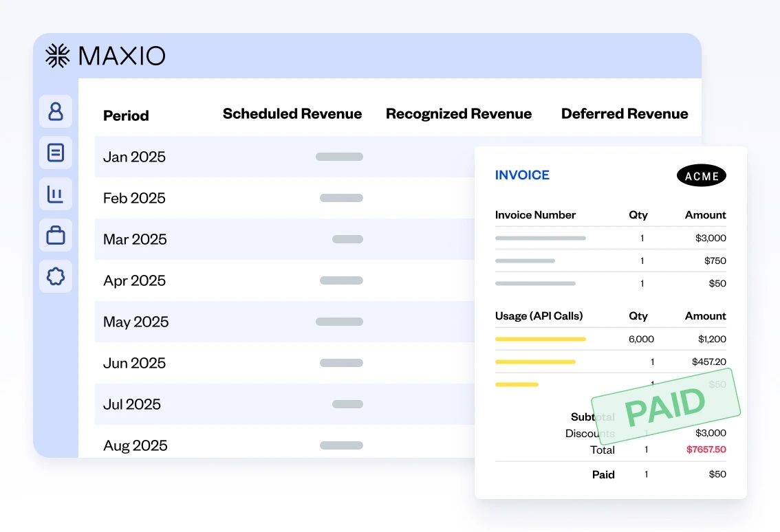
Task: Click the Usage (API Calls) section header
Action: click(539, 316)
